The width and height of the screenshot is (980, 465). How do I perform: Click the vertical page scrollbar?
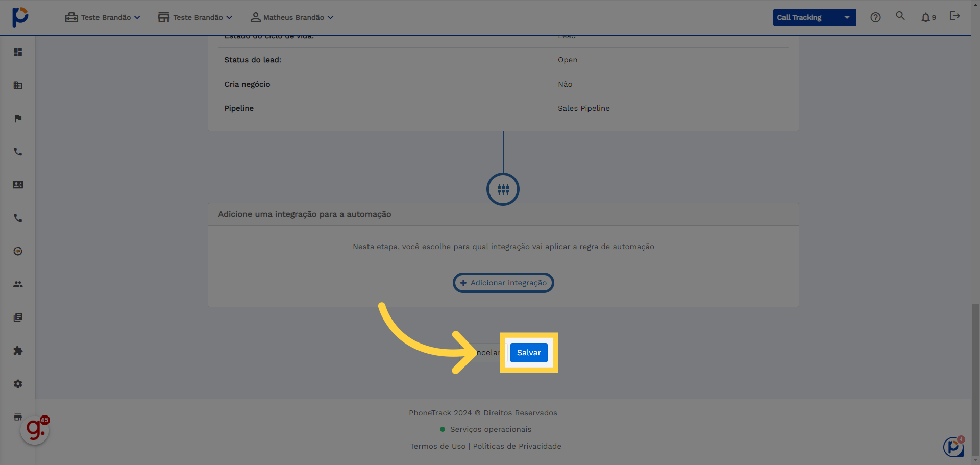[x=975, y=380]
